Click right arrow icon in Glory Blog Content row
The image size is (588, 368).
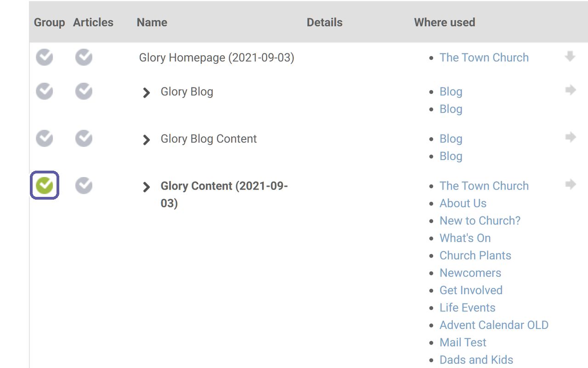coord(571,137)
